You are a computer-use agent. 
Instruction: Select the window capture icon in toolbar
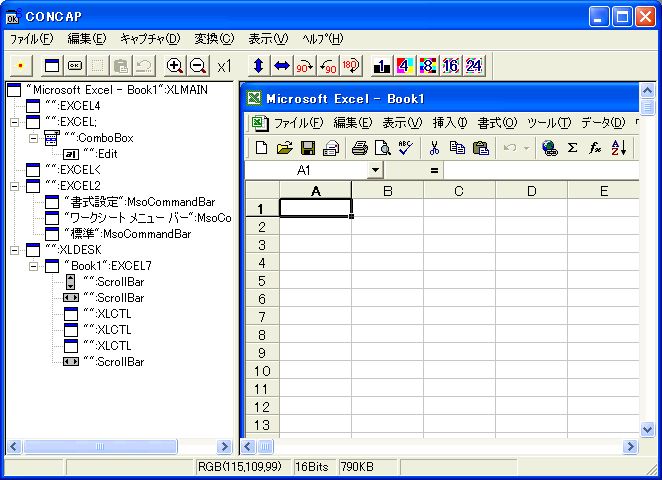tap(52, 66)
